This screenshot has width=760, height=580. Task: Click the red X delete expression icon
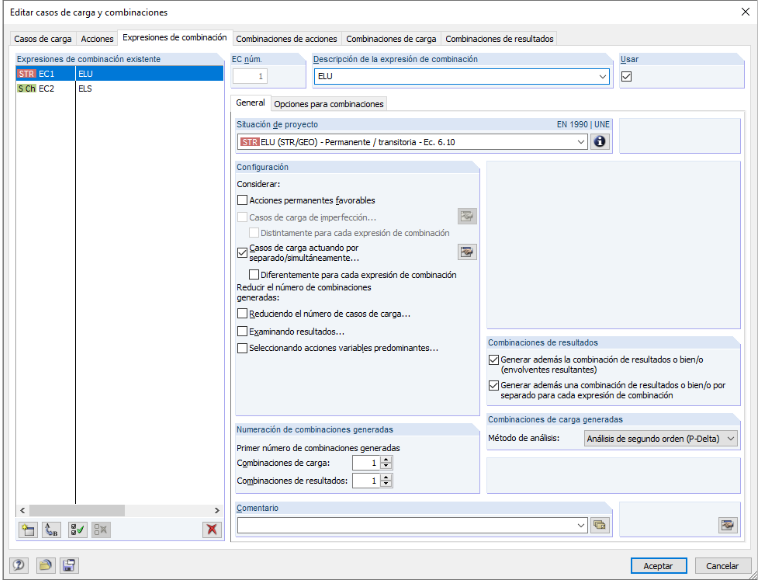coord(212,529)
